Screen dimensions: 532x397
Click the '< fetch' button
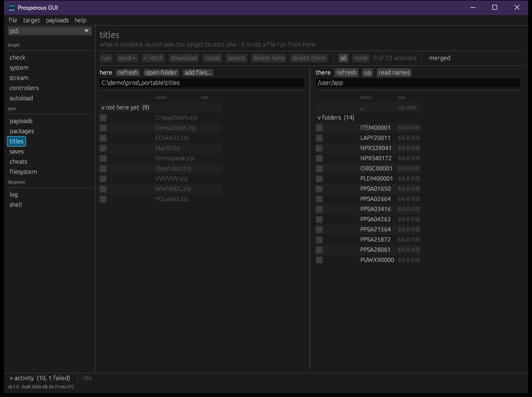[x=153, y=58]
